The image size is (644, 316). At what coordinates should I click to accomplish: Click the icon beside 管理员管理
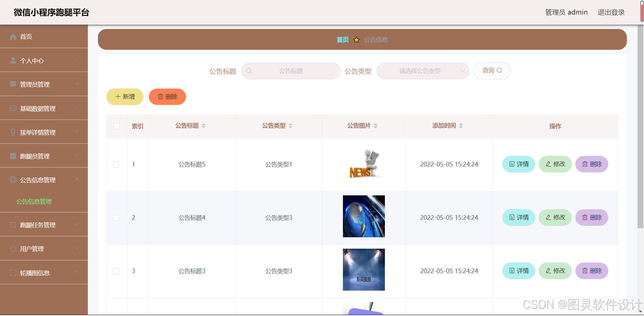(13, 84)
